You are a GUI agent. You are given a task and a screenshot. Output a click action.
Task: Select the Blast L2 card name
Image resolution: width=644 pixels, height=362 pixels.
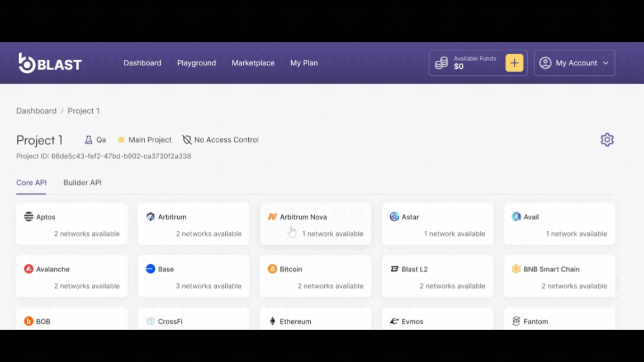tap(414, 269)
